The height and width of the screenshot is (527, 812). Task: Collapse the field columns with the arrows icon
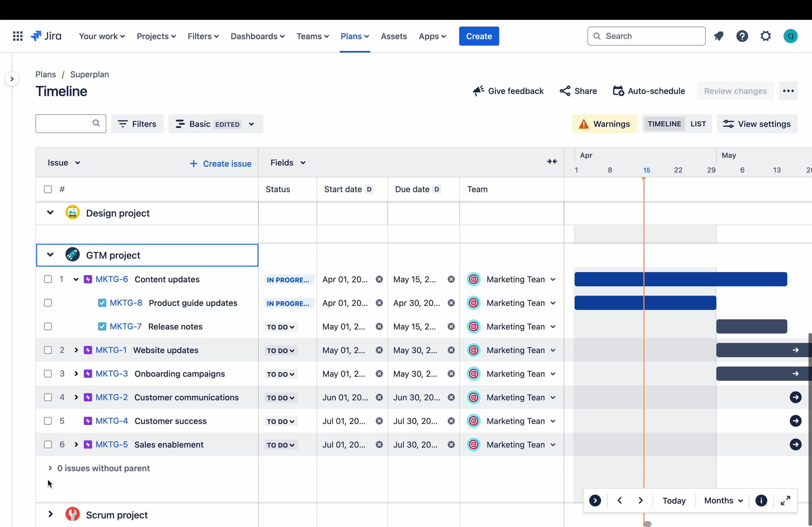(x=552, y=162)
